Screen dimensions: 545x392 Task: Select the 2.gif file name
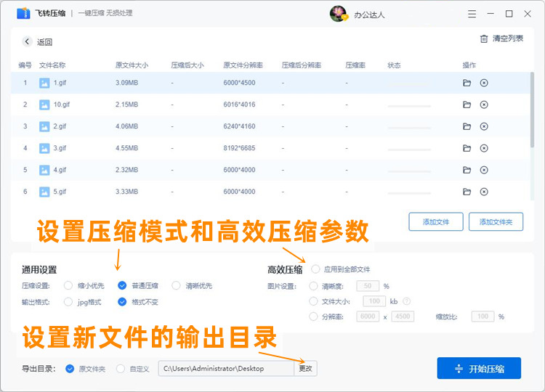click(60, 126)
